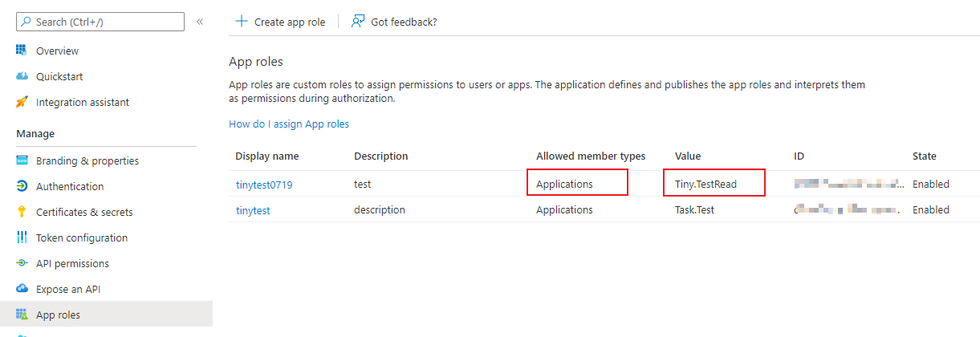Open the tinytest0719 role link
The image size is (980, 337).
(x=264, y=184)
